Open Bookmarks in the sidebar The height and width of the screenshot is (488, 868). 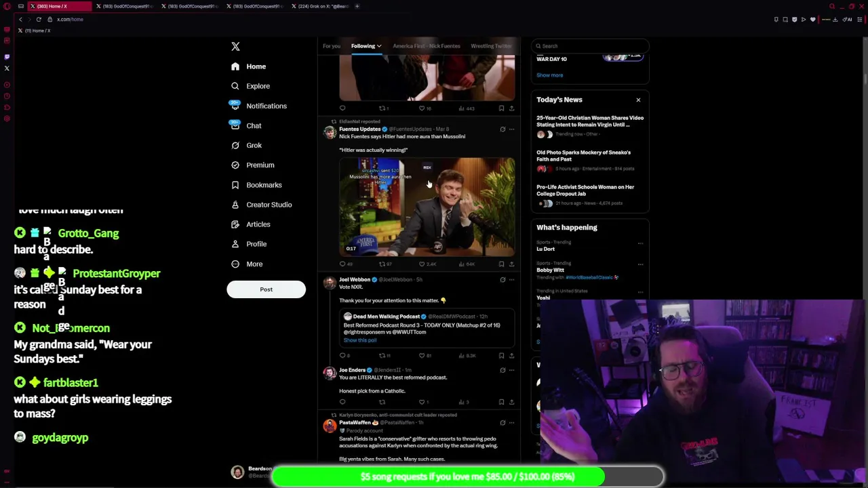point(256,184)
